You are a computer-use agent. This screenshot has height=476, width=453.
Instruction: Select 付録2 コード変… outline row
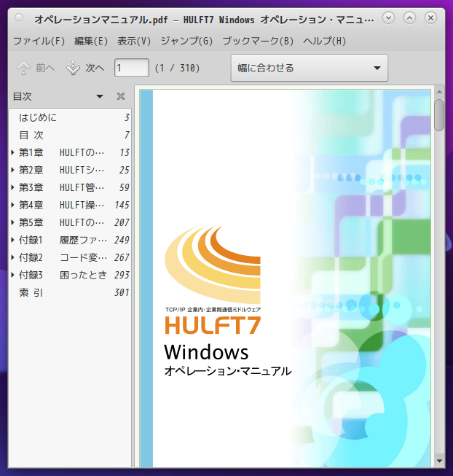70,257
